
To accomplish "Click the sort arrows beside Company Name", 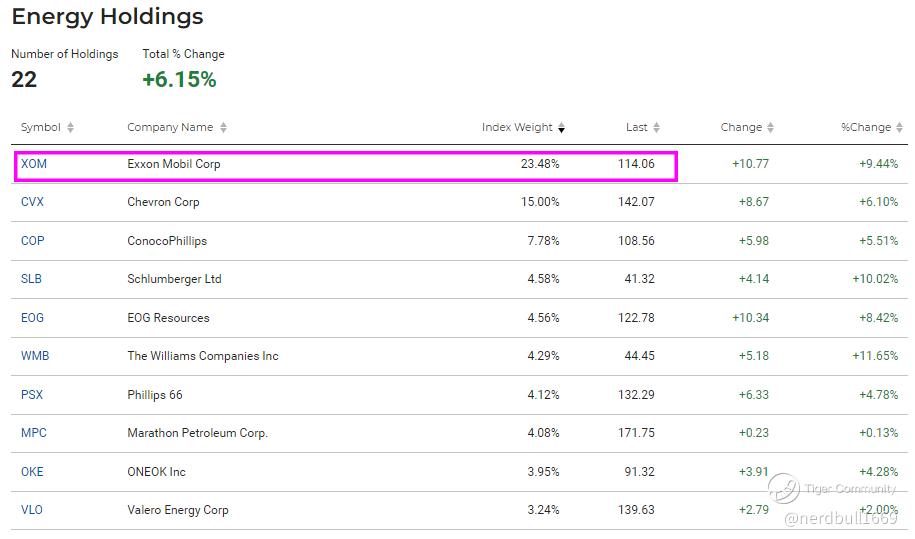I will [223, 128].
